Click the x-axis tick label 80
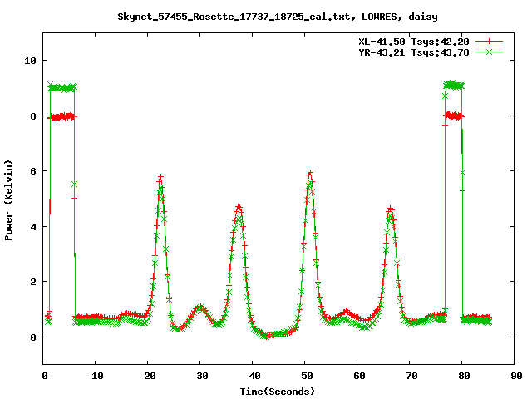This screenshot has width=532, height=399. tap(464, 376)
